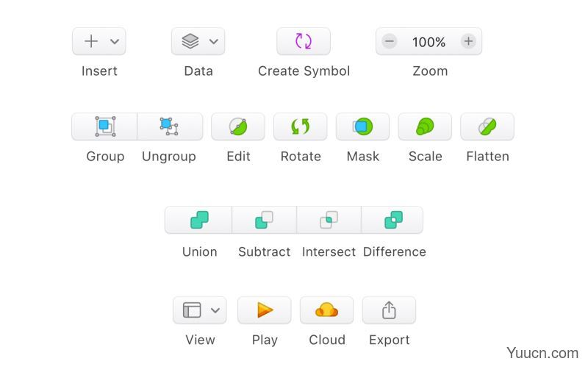Viewport: 588px width, 375px height.
Task: Apply Intersect boolean operation
Action: tap(329, 220)
